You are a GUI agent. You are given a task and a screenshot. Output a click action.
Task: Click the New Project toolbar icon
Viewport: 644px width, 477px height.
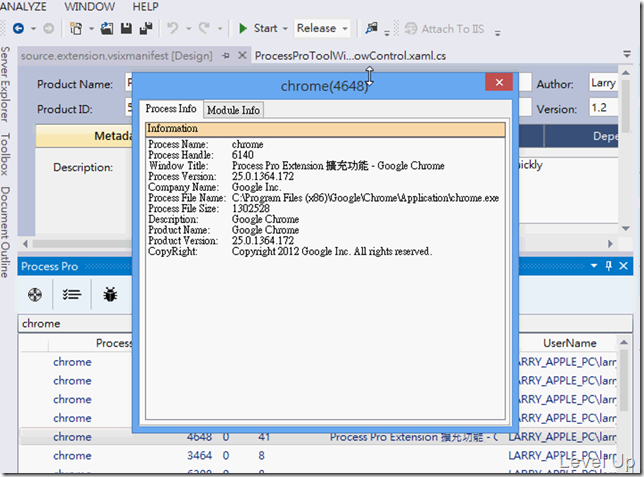pos(76,28)
